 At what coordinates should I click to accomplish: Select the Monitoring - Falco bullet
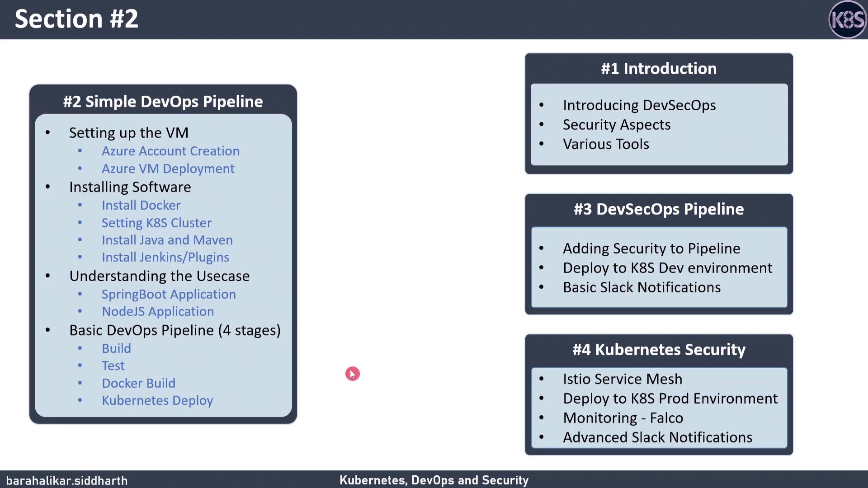click(623, 418)
